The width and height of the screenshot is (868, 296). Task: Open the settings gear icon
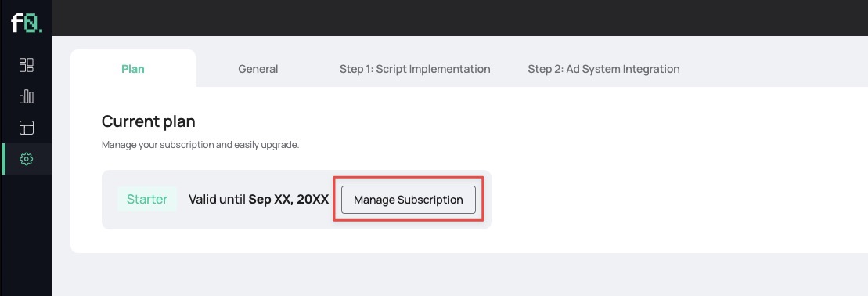(26, 159)
